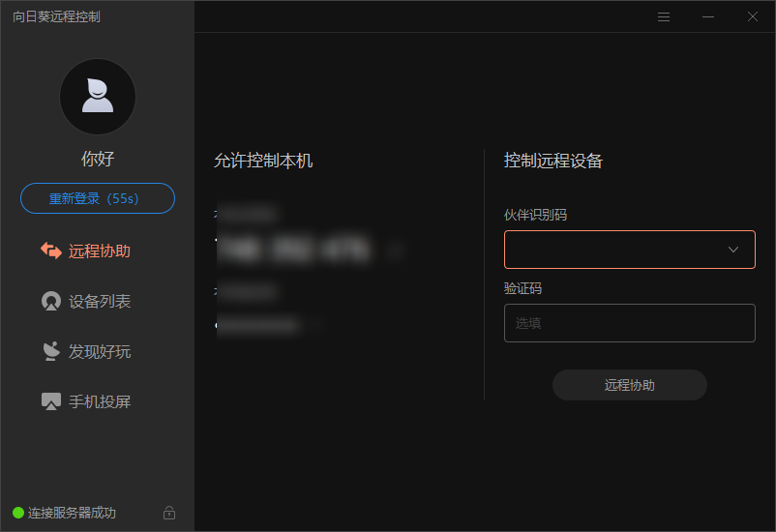776x532 pixels.
Task: Click the screen cast 手机投屏 icon
Action: [x=51, y=401]
